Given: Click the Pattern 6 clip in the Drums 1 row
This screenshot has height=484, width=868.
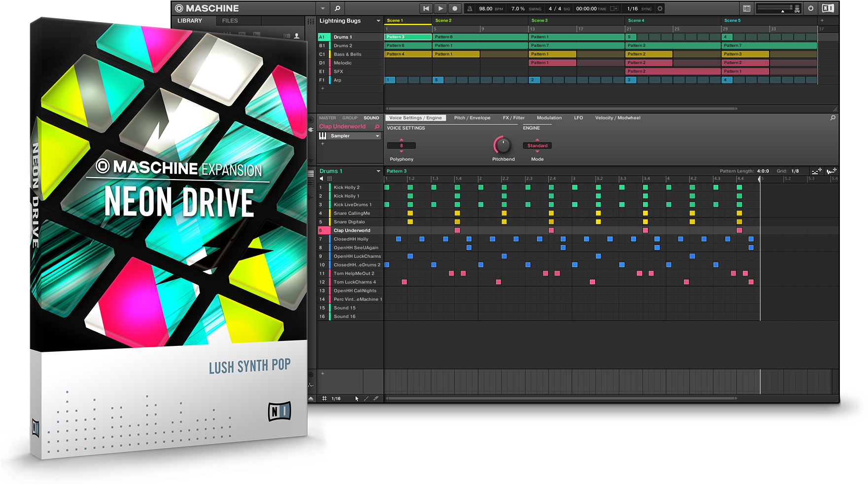Looking at the screenshot, I should coord(480,37).
